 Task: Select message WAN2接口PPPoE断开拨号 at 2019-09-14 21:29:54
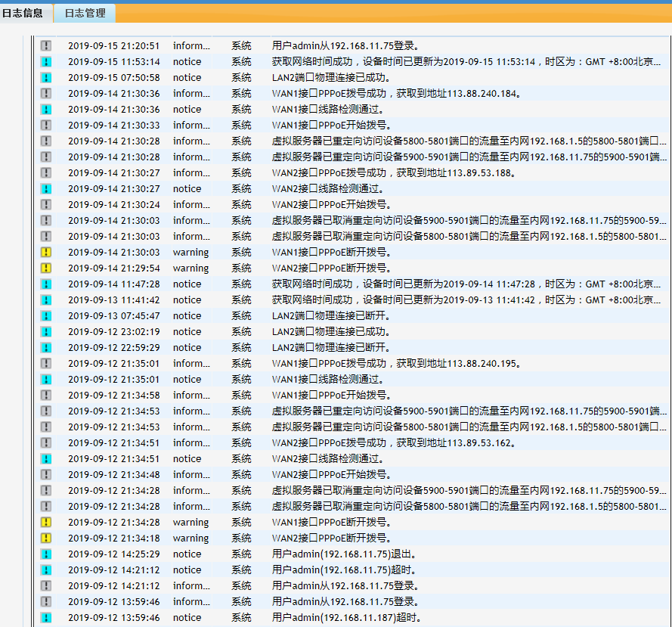click(331, 268)
